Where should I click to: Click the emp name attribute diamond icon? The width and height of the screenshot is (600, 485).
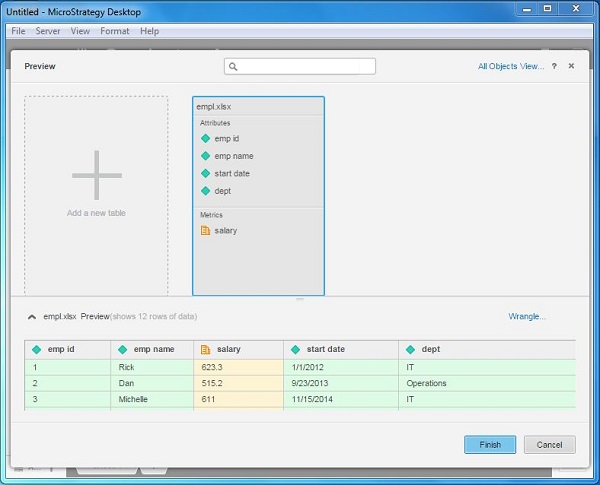tap(206, 156)
